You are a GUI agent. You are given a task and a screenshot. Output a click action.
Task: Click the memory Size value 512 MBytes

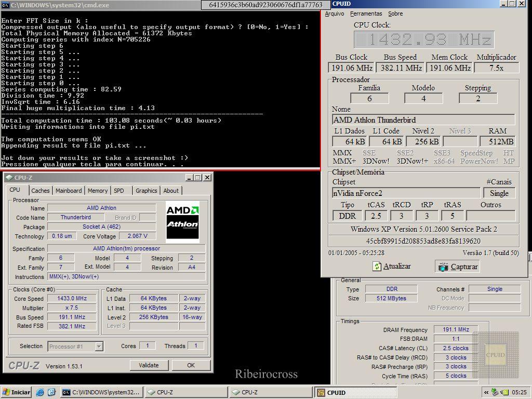coord(391,298)
